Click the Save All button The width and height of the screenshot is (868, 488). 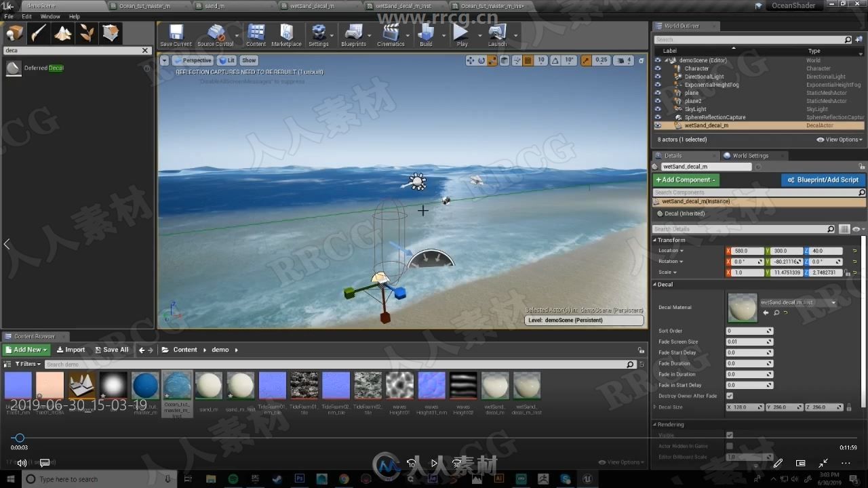click(x=111, y=350)
